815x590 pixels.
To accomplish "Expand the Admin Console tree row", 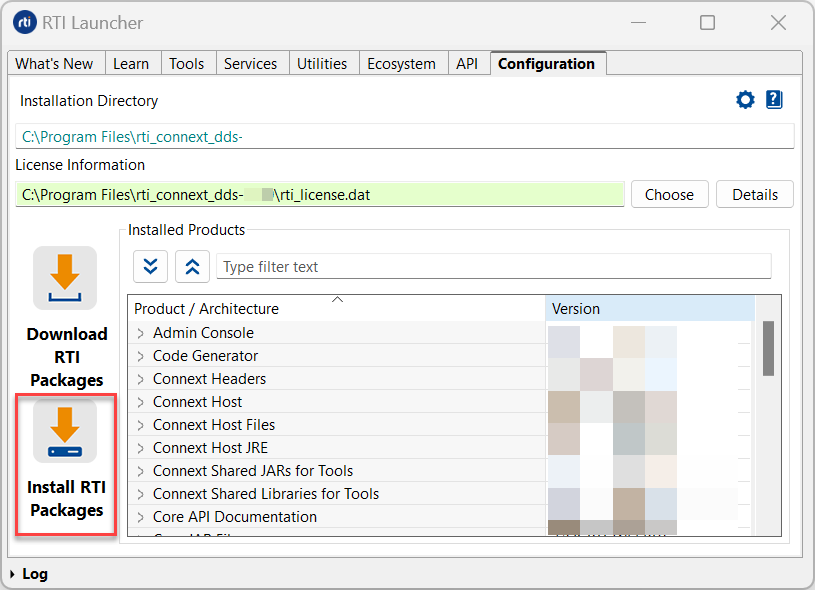I will (141, 333).
